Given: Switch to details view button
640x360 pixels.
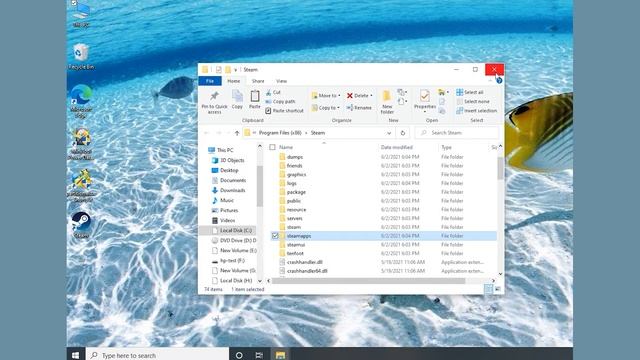Looking at the screenshot, I should click(x=488, y=289).
